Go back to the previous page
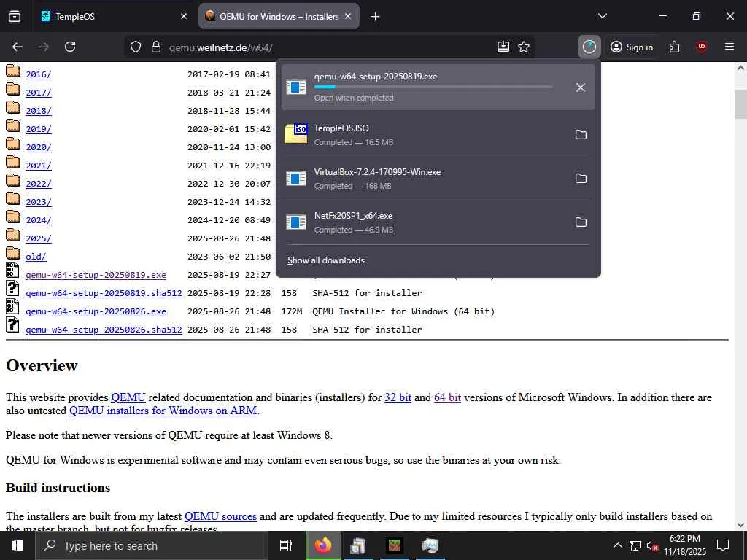Image resolution: width=747 pixels, height=560 pixels. [x=18, y=47]
